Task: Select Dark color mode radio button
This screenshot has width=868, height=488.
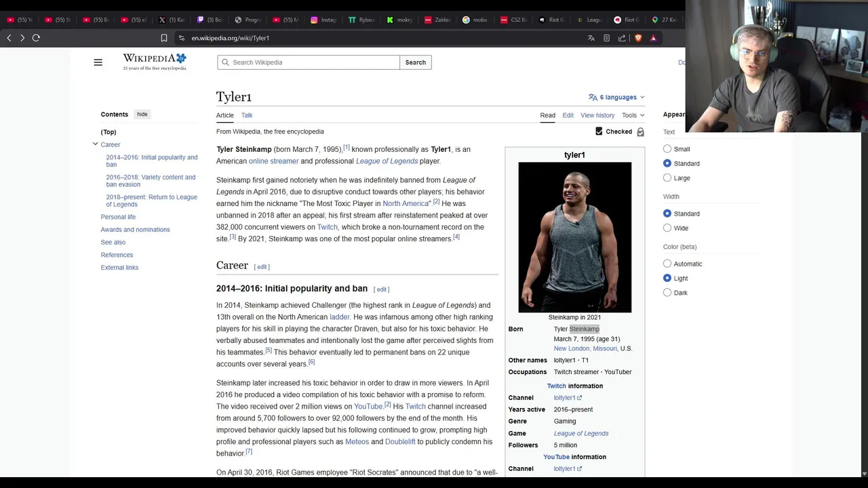Action: 667,293
